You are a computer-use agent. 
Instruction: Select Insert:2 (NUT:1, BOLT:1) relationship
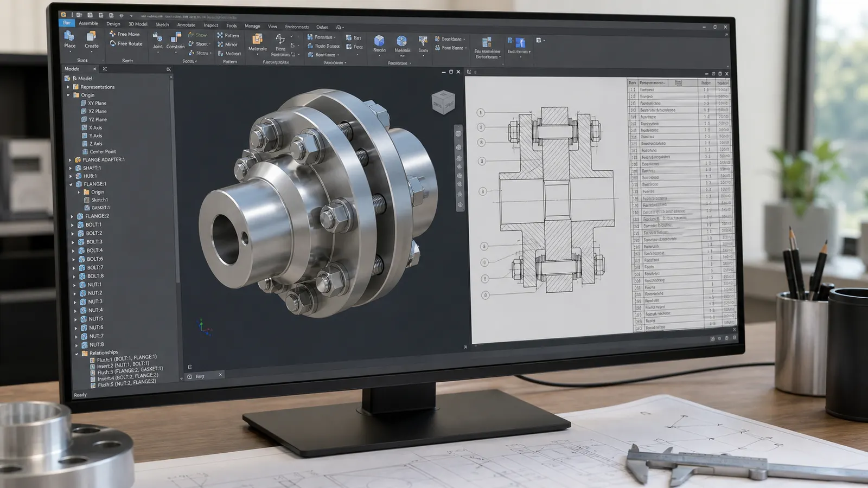(x=119, y=365)
